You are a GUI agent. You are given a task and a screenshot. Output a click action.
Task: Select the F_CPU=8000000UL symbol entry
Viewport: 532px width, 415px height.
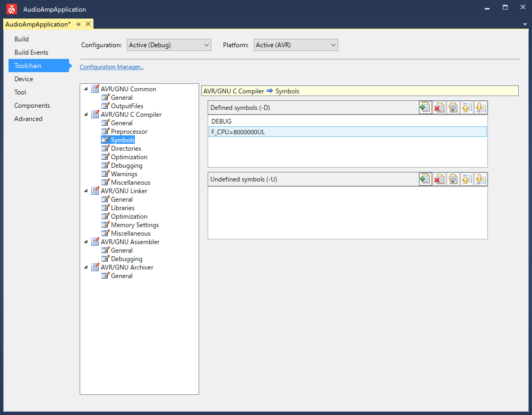[347, 132]
